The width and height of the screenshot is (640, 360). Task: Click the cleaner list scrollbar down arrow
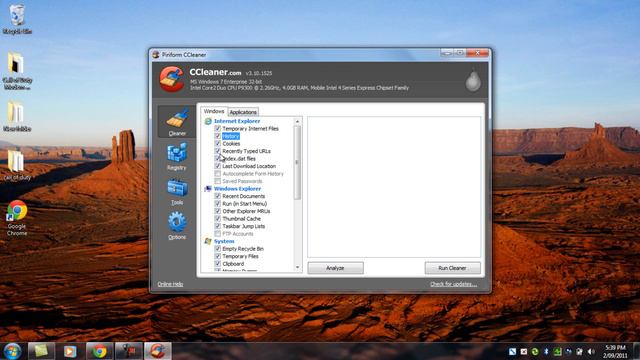(297, 267)
